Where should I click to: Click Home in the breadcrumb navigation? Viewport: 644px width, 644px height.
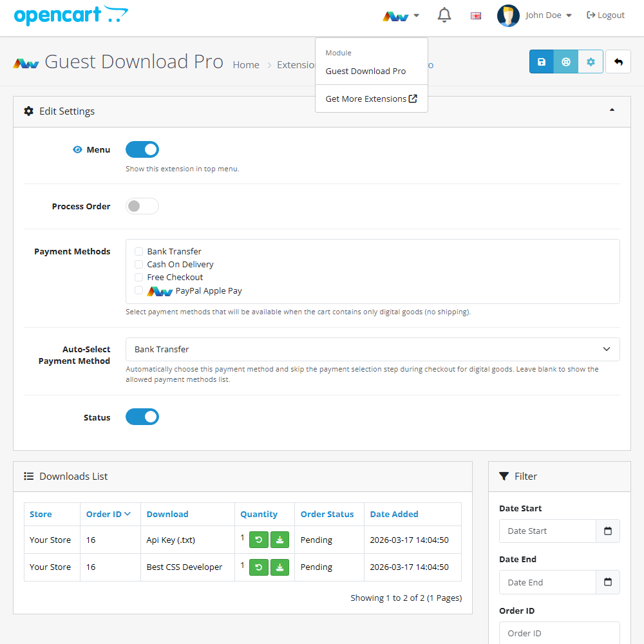pos(246,64)
